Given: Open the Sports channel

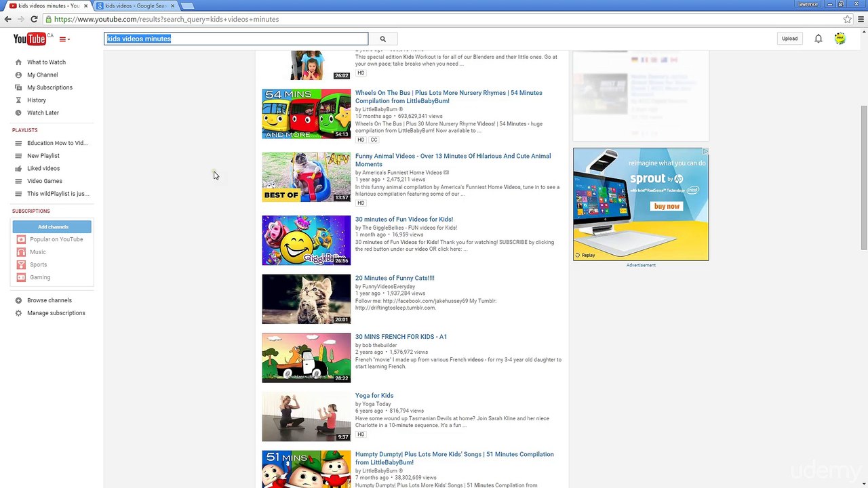Looking at the screenshot, I should (x=39, y=264).
